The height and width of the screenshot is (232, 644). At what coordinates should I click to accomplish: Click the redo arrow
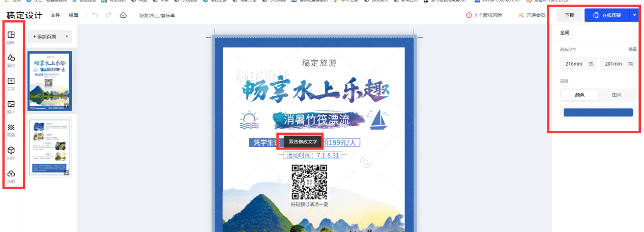pyautogui.click(x=108, y=15)
